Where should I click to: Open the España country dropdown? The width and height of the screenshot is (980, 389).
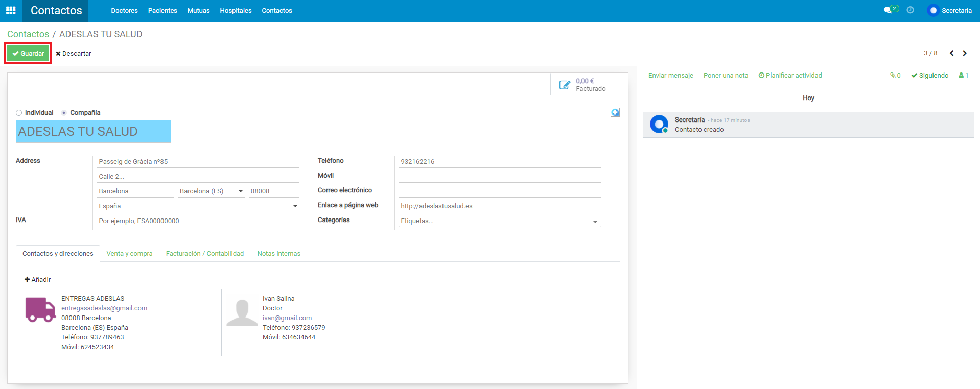pyautogui.click(x=198, y=206)
